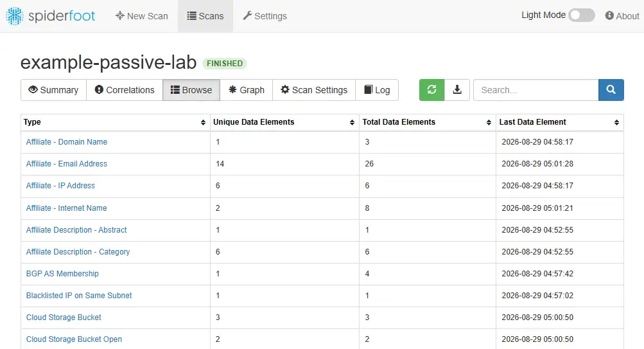The height and width of the screenshot is (349, 644).
Task: Click total count 8 in Internet Name row
Action: 367,208
